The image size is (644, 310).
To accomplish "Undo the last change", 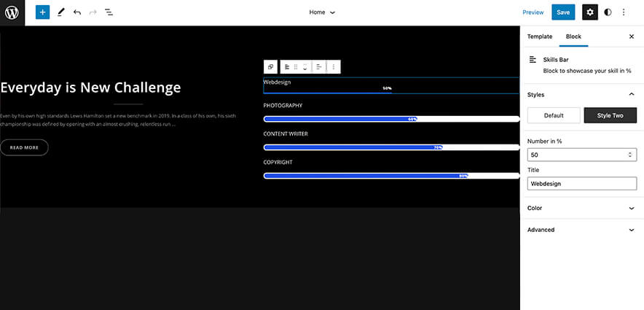I will point(76,12).
